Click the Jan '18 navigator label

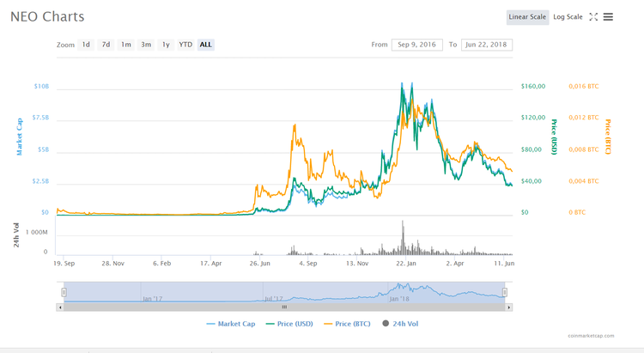[399, 299]
